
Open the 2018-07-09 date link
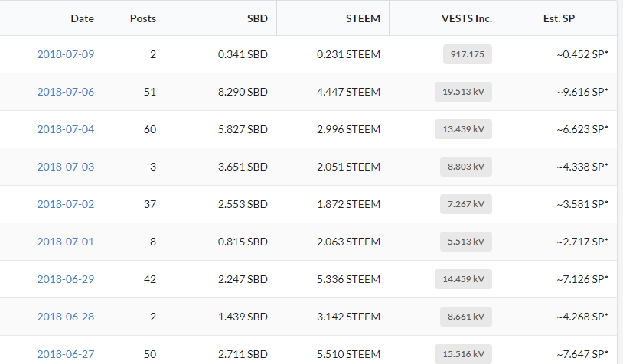coord(66,54)
